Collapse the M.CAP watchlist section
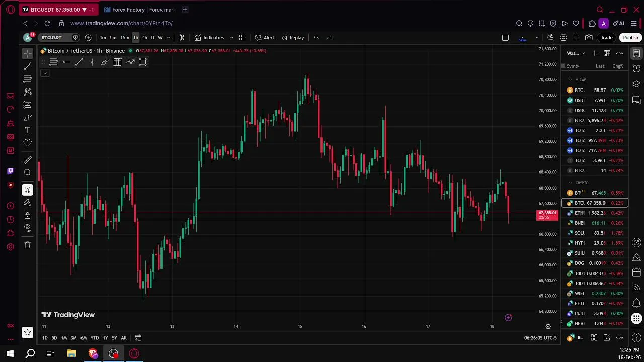Viewport: 644px width, 362px height. point(570,80)
